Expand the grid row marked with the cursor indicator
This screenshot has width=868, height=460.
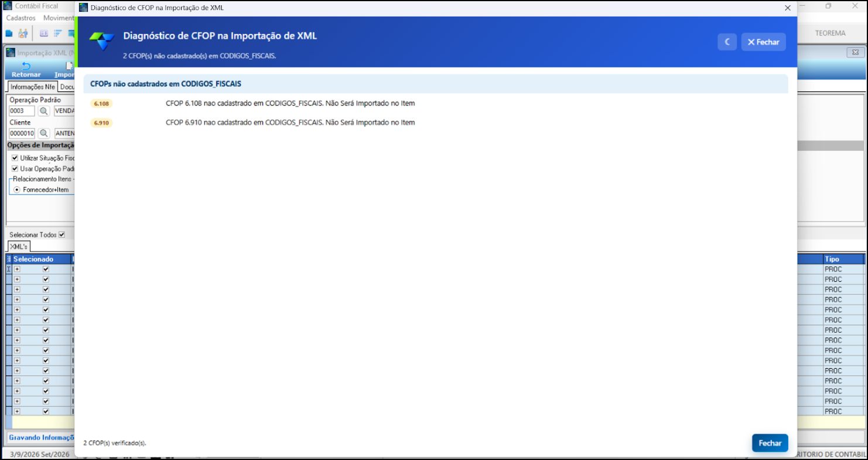click(17, 269)
